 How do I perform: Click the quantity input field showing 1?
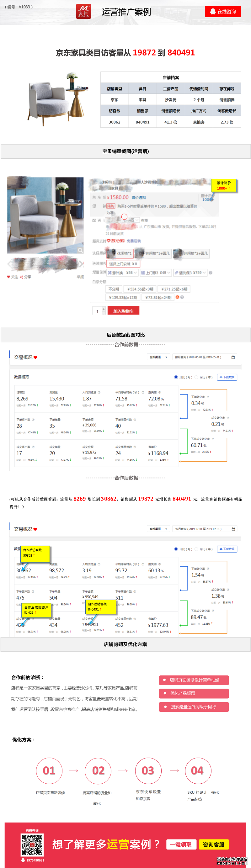click(97, 311)
